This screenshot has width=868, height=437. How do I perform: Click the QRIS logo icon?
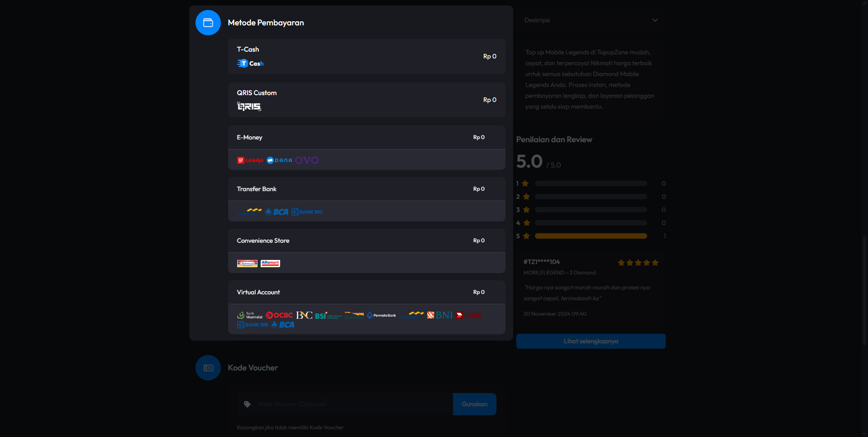tap(249, 106)
